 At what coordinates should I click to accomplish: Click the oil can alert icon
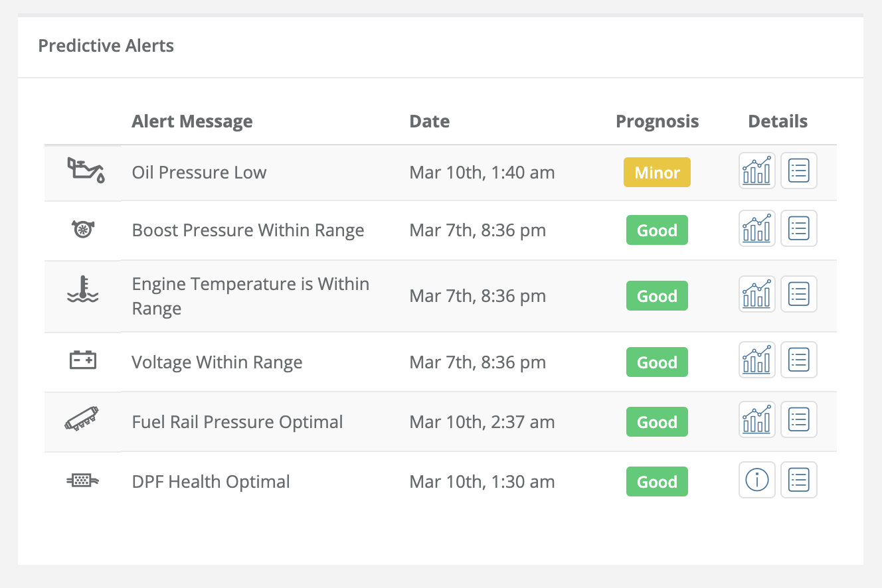pyautogui.click(x=86, y=171)
